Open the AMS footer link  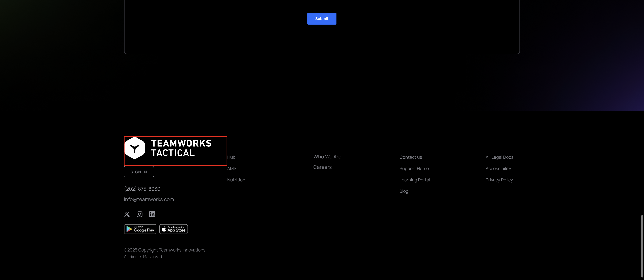(232, 169)
